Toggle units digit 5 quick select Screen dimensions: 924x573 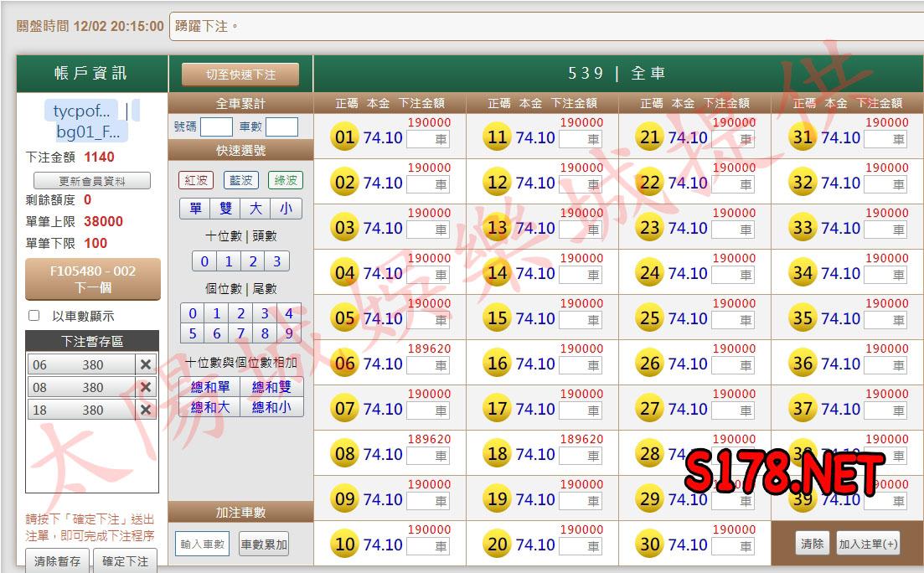193,333
